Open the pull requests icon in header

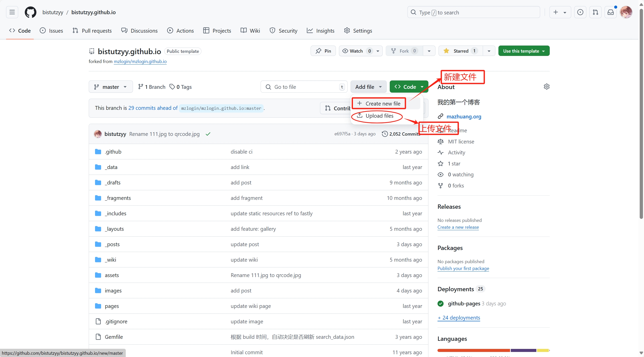(x=595, y=12)
